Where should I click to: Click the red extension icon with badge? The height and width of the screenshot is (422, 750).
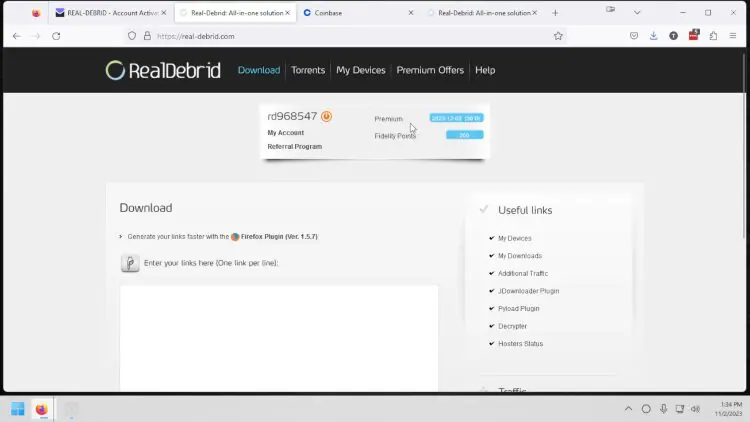point(694,35)
